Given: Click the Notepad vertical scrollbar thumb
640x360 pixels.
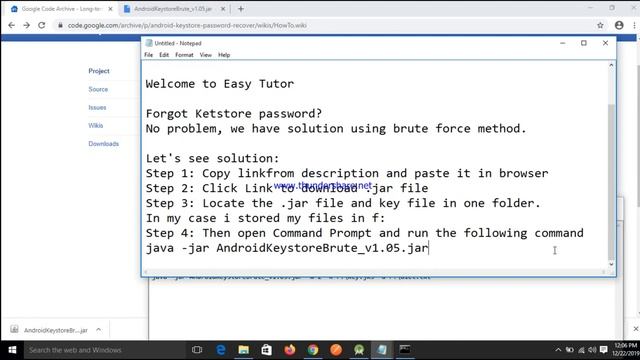Looking at the screenshot, I should (x=611, y=182).
